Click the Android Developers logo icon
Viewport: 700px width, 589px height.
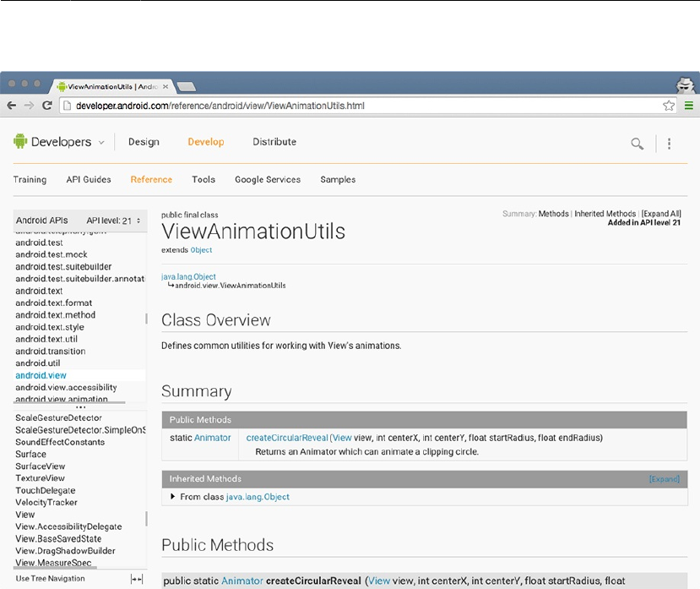20,141
